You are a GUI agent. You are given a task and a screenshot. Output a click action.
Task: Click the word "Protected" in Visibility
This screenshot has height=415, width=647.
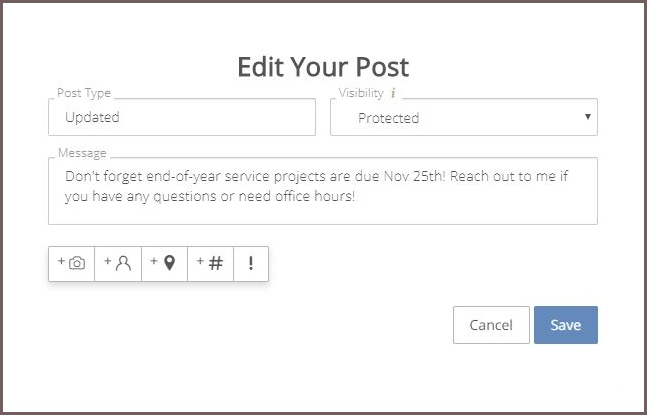coord(388,118)
